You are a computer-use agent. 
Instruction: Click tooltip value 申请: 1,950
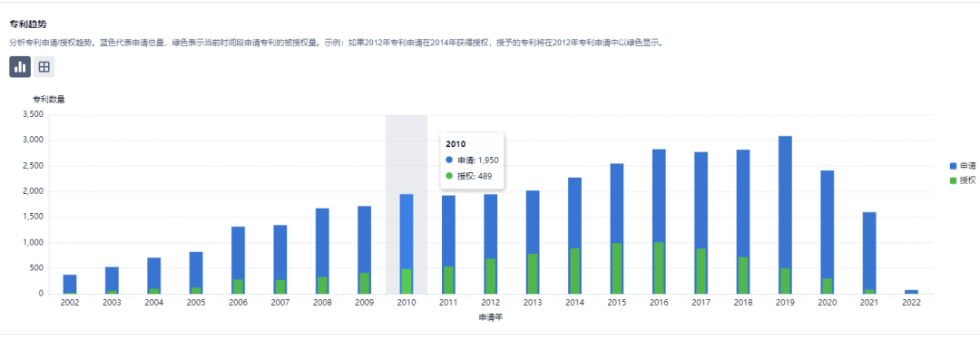coord(478,160)
